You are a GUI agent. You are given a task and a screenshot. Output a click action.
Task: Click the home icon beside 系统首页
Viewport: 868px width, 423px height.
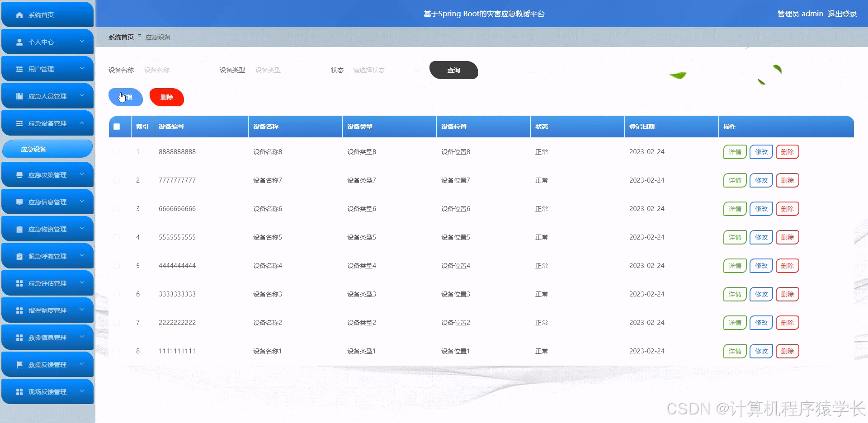point(19,15)
